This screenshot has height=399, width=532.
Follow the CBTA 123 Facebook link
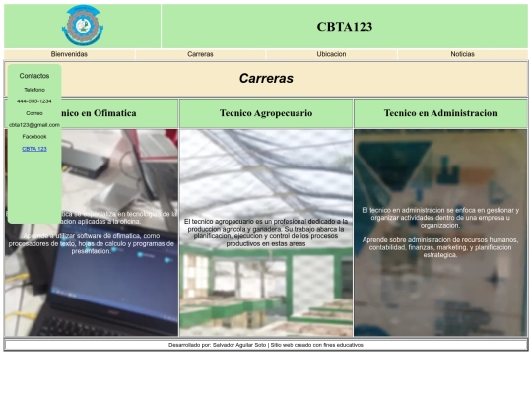click(34, 149)
